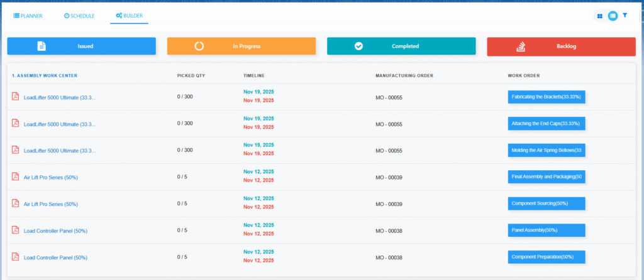Open PDF icon for Panel Assembly row
The height and width of the screenshot is (280, 644).
click(16, 230)
